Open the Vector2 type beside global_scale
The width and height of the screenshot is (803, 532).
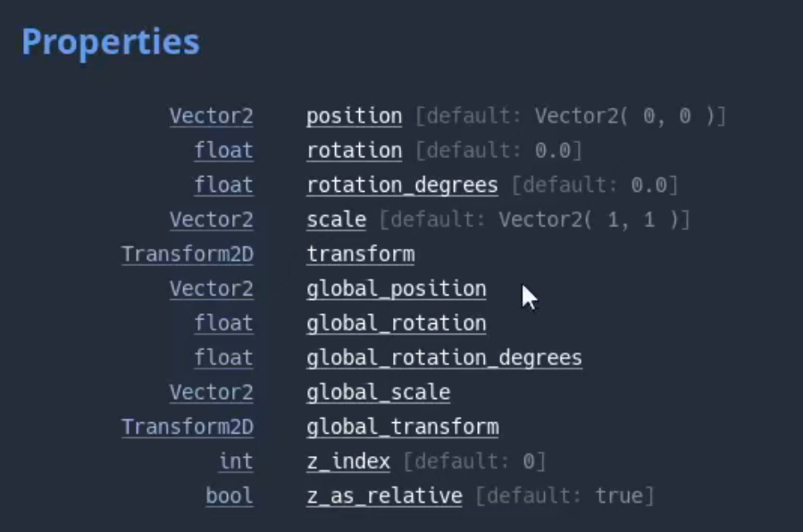212,393
